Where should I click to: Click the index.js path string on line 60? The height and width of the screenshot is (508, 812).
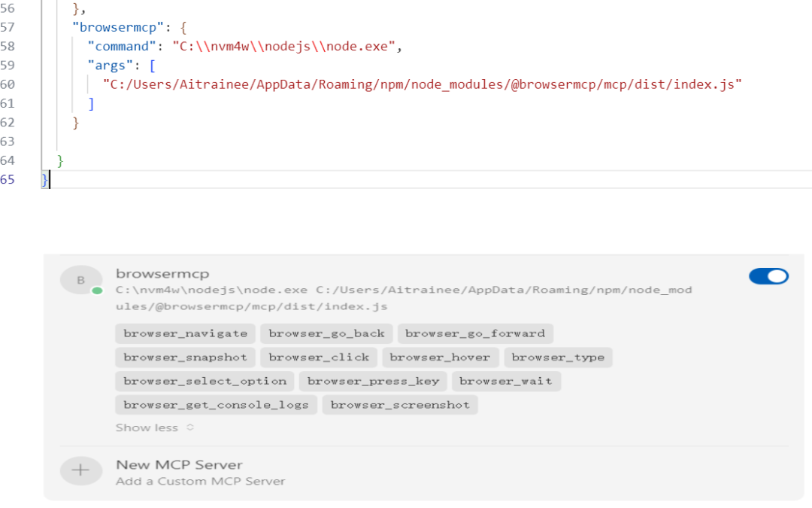point(422,84)
